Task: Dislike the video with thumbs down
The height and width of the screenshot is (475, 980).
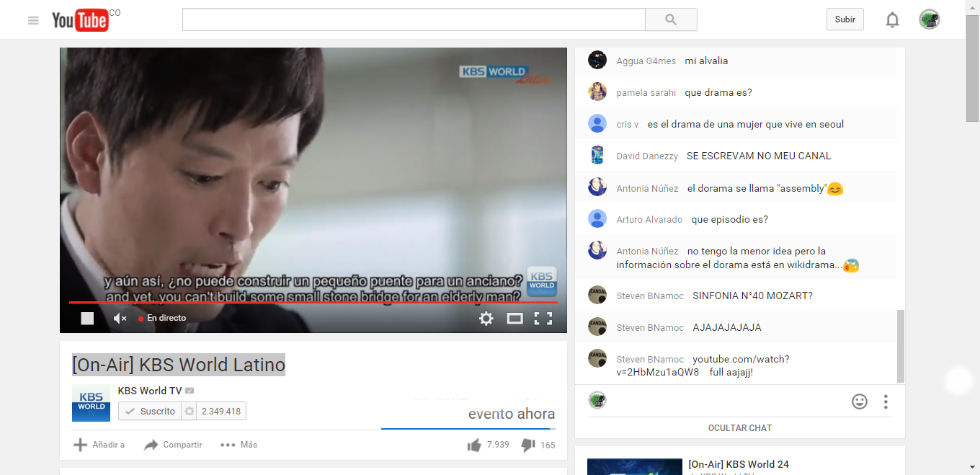Action: (528, 445)
